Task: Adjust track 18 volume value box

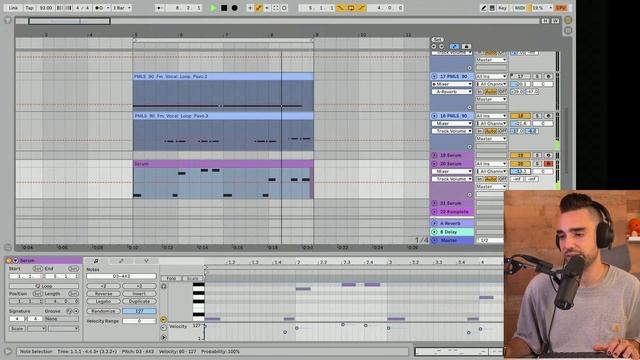Action: (x=520, y=124)
